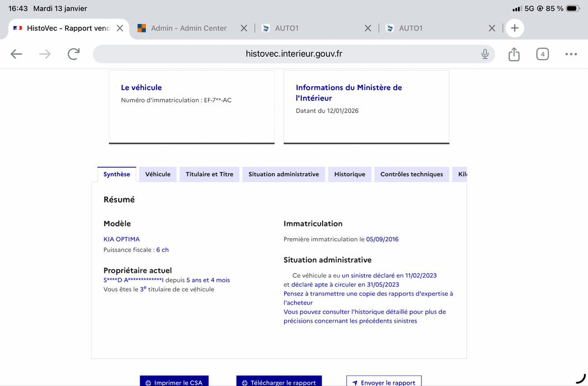Open the Contrôles techniques tab
This screenshot has width=588, height=386.
pos(411,174)
